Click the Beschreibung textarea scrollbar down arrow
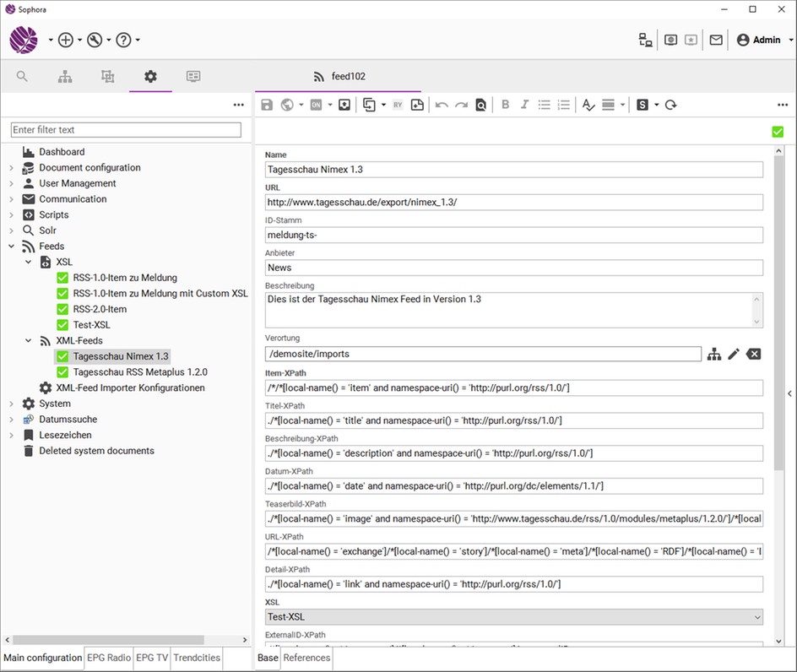This screenshot has height=672, width=797. (756, 322)
